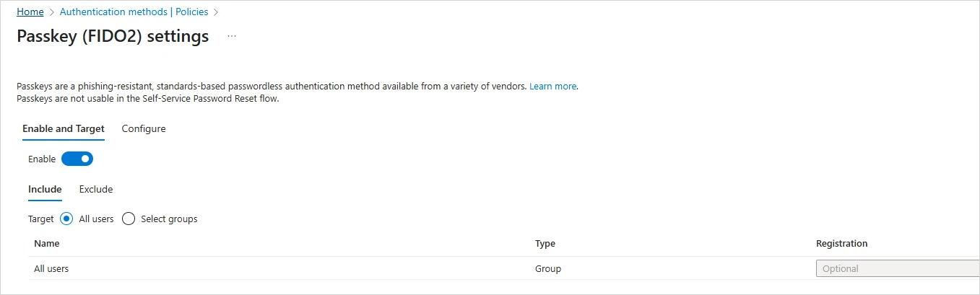Image resolution: width=980 pixels, height=295 pixels.
Task: Click the Type column header
Action: pyautogui.click(x=545, y=244)
